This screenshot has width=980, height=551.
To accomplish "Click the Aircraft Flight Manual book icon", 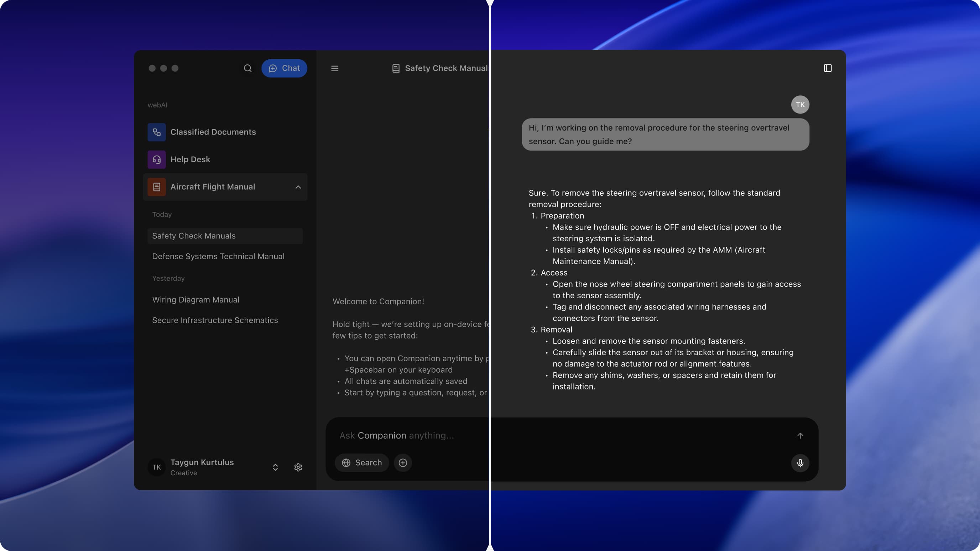I will [156, 187].
